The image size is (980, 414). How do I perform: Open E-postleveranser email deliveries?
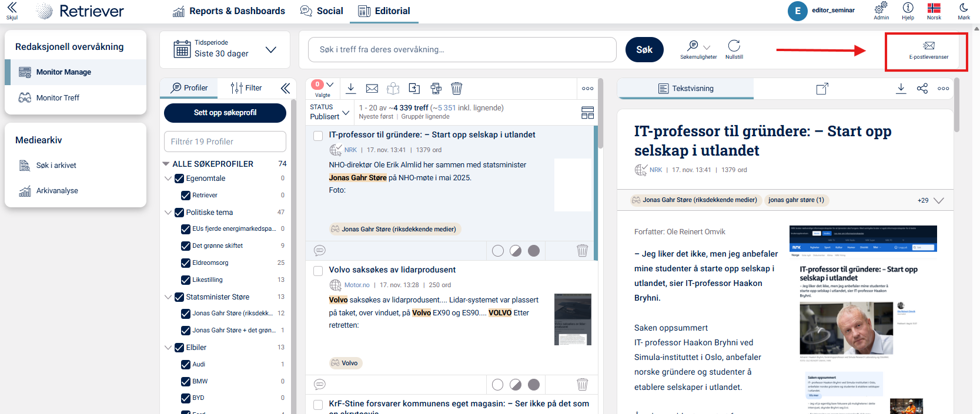928,50
